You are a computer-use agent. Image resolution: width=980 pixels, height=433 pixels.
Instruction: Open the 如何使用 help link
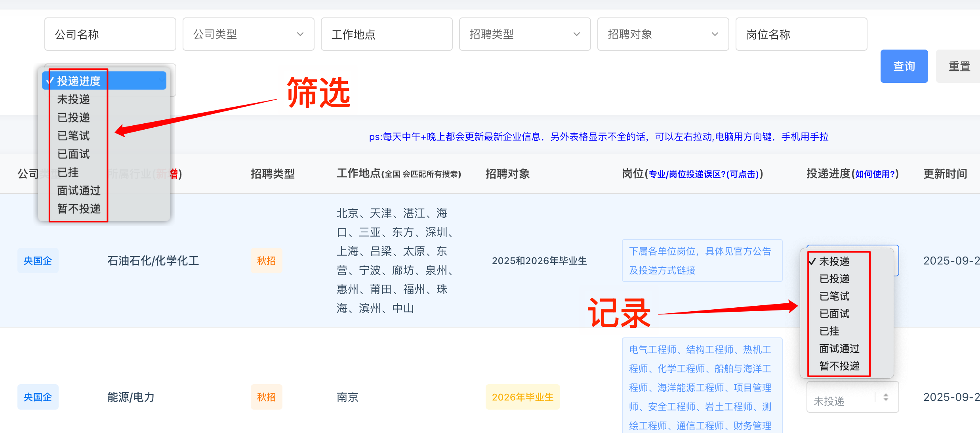(876, 174)
